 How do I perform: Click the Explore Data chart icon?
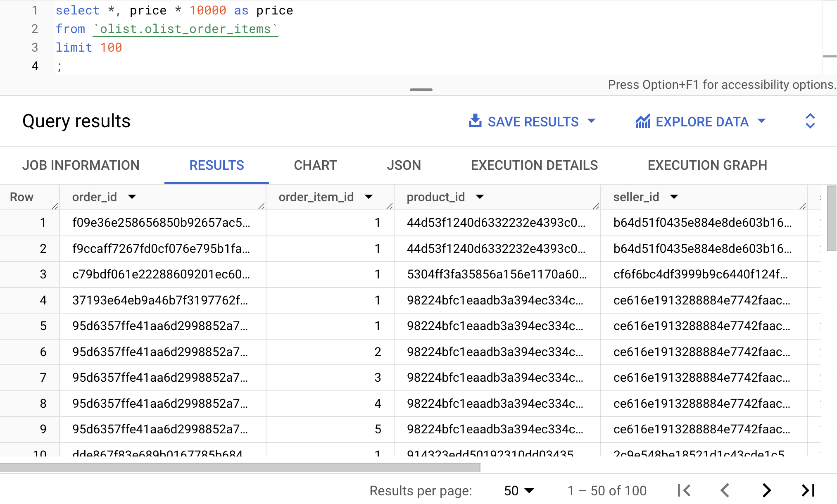point(643,121)
